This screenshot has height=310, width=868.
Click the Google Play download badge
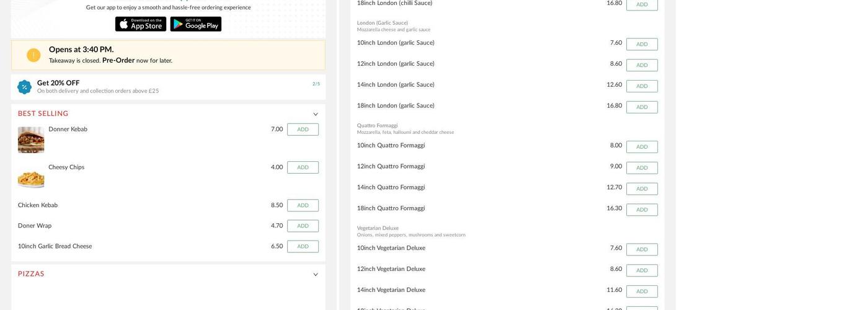195,24
